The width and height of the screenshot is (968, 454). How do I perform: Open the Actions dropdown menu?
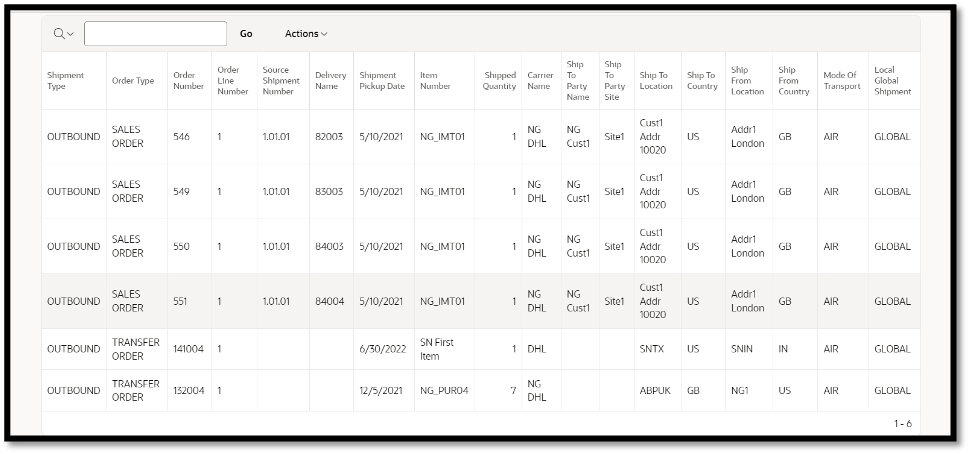(x=305, y=34)
